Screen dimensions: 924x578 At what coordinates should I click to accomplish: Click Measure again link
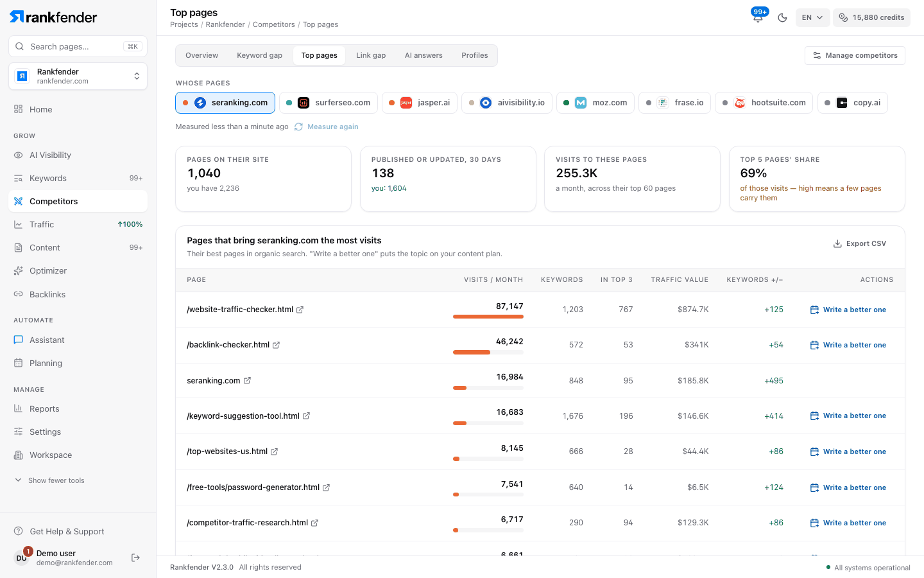coord(327,127)
